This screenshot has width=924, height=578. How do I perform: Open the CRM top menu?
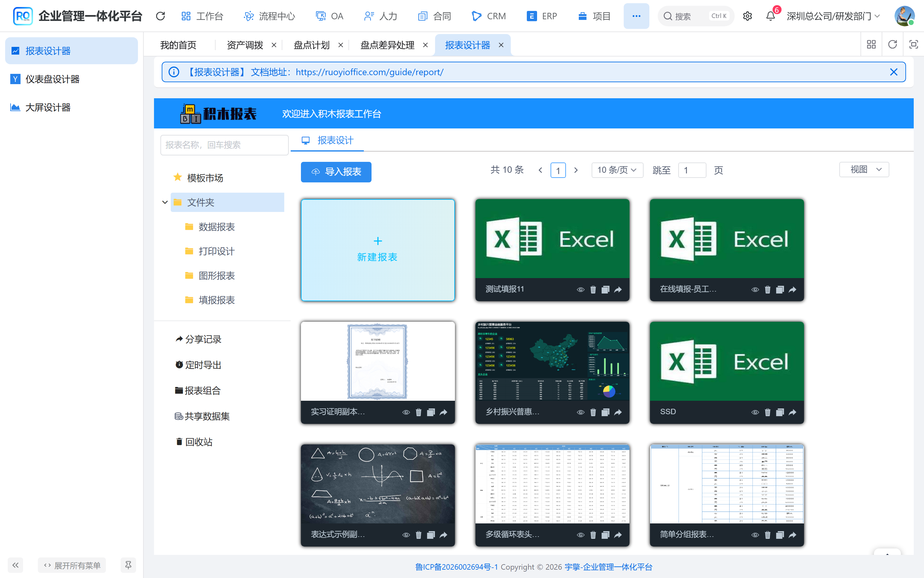[489, 16]
